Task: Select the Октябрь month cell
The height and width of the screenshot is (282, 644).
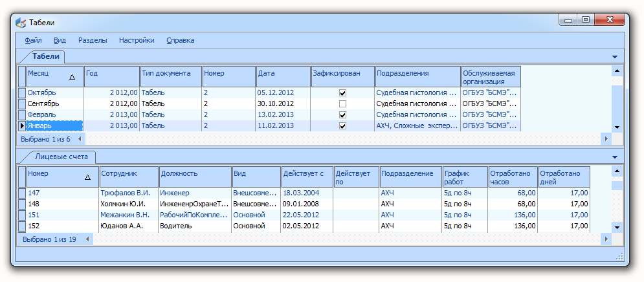Action: tap(55, 92)
